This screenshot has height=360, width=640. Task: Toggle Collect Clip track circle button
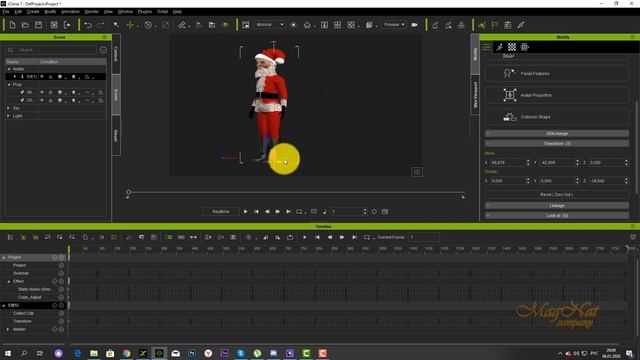pyautogui.click(x=61, y=313)
